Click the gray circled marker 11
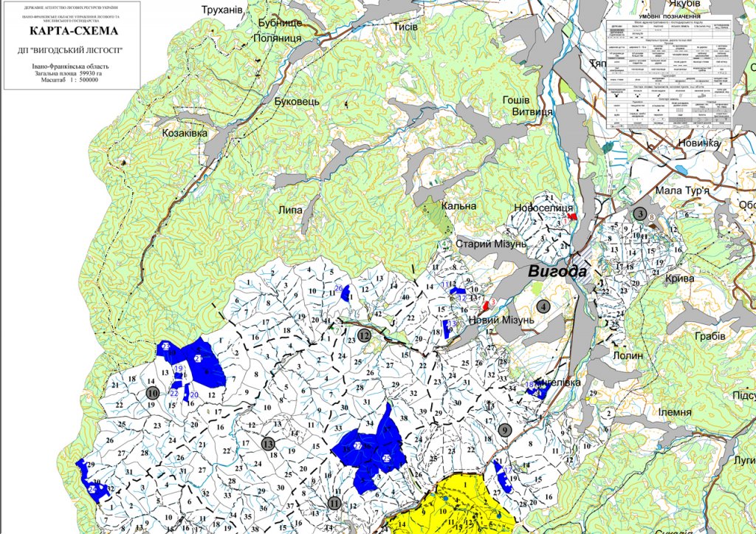The image size is (756, 534). point(334,504)
